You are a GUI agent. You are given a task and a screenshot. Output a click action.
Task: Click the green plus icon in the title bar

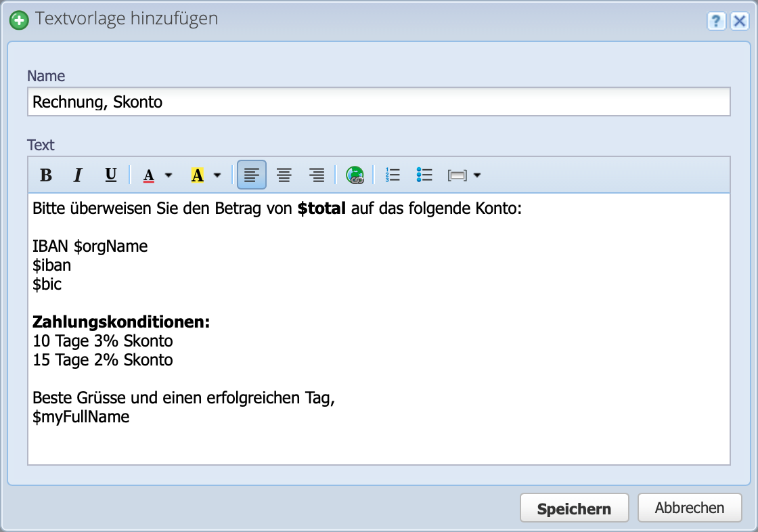point(19,20)
